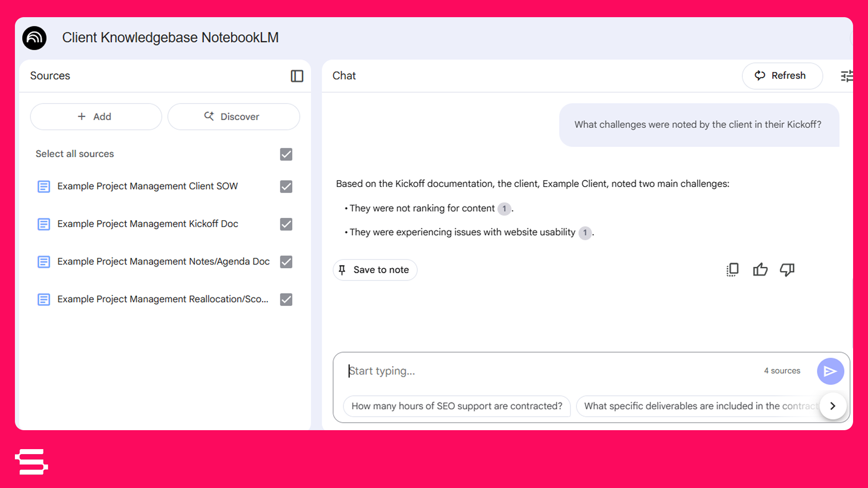Uncheck the Kickoff Doc source

pyautogui.click(x=286, y=224)
